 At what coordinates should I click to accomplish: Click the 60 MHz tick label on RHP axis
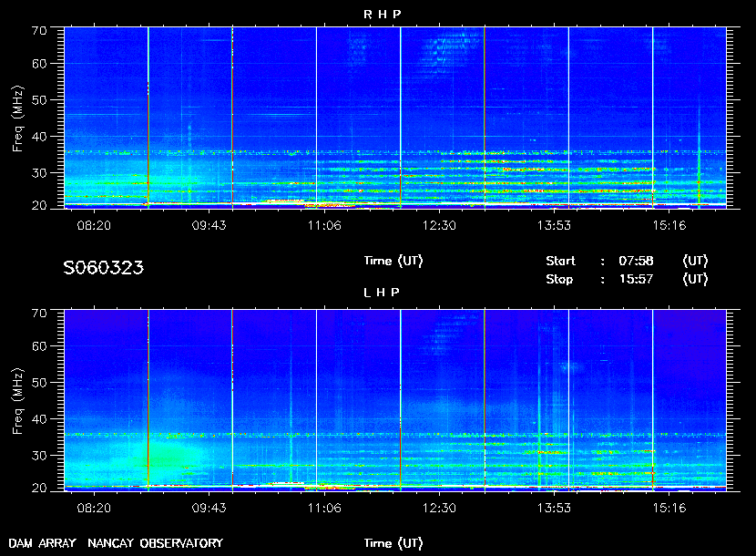coord(39,64)
